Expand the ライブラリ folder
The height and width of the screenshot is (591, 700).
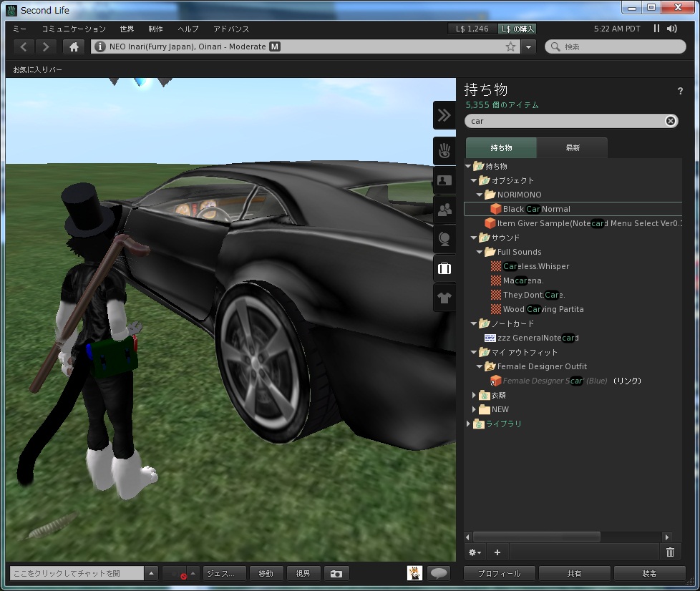pos(469,424)
